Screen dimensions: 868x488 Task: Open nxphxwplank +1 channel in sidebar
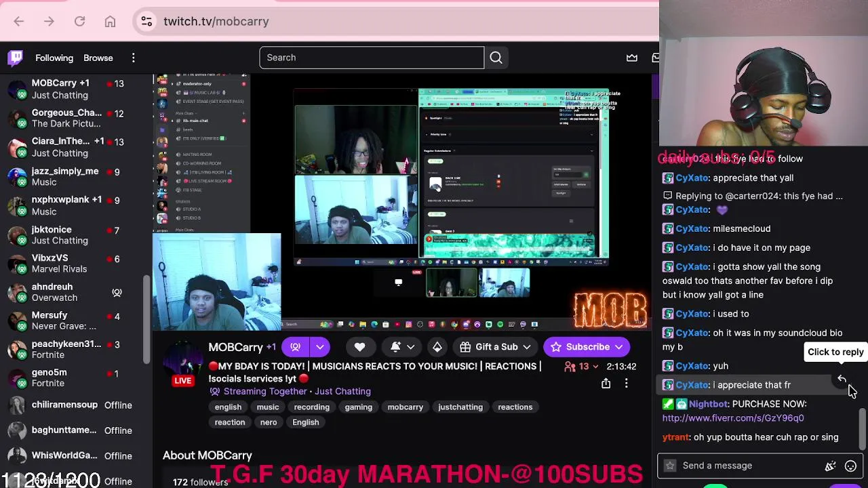pyautogui.click(x=75, y=205)
